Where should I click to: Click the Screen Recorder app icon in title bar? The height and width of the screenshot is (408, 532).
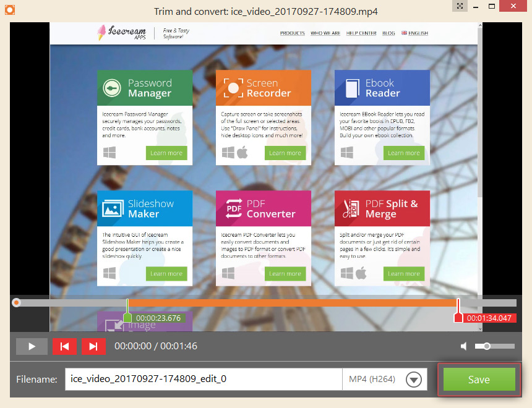click(x=10, y=10)
